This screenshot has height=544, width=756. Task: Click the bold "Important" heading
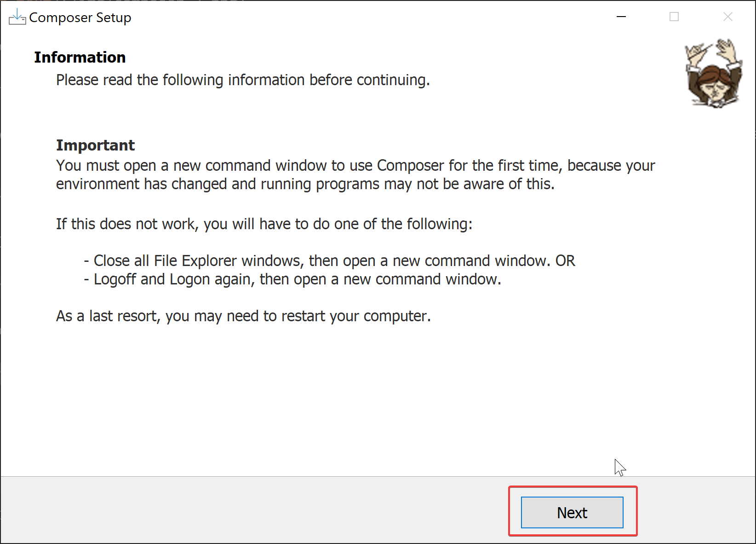point(95,145)
